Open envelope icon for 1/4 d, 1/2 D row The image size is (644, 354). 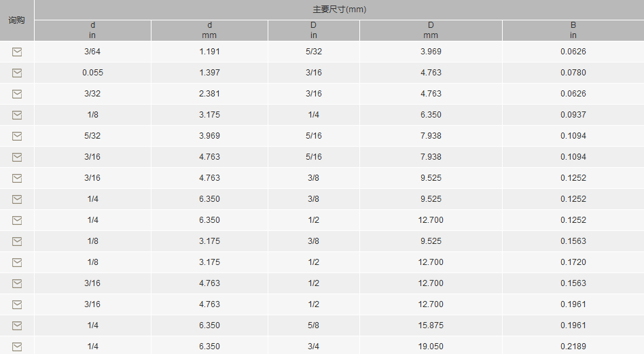click(17, 221)
